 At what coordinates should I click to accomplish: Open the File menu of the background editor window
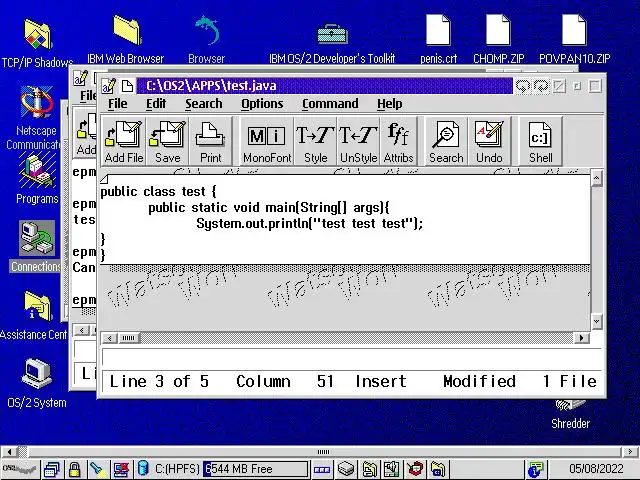click(88, 96)
